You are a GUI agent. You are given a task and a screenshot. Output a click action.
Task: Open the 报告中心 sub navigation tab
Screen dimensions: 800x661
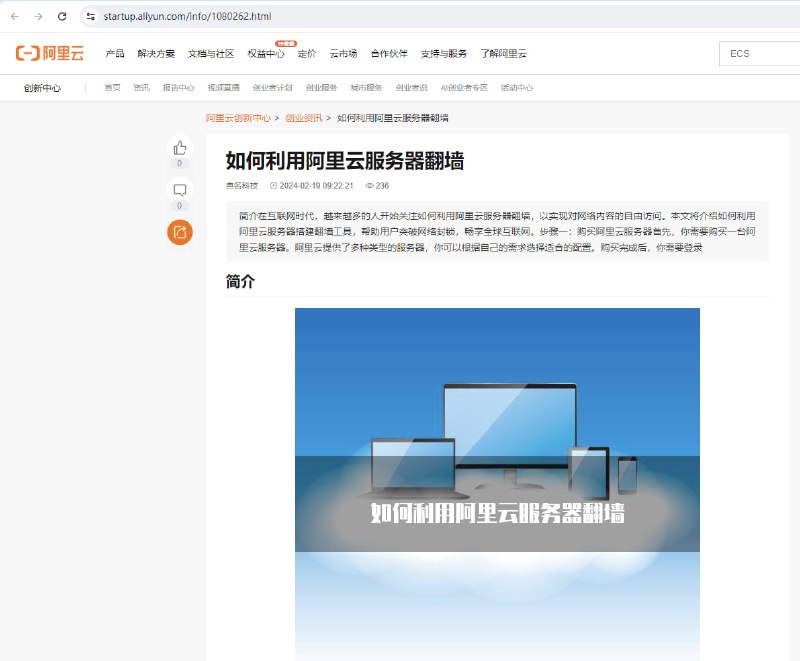[x=179, y=88]
